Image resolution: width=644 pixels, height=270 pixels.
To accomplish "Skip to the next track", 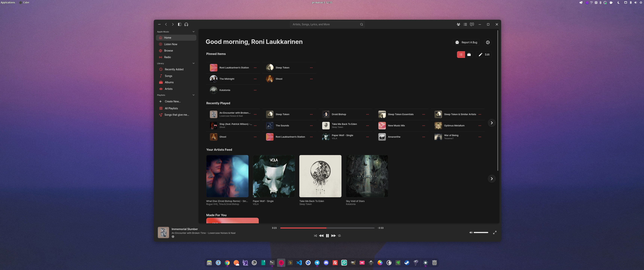I will [x=333, y=236].
